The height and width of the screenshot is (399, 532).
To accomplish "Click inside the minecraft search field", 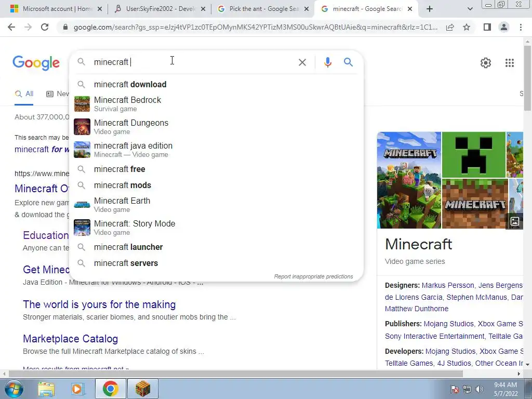I will pyautogui.click(x=193, y=62).
